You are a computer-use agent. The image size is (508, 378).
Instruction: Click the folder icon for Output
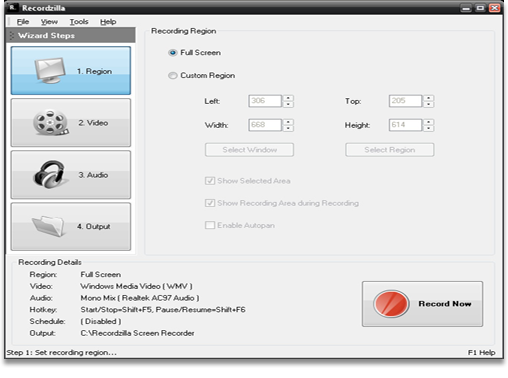pos(48,226)
